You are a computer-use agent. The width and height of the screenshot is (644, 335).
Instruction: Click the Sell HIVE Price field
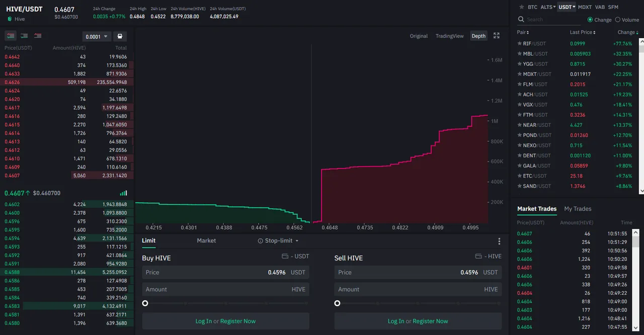[x=418, y=273]
